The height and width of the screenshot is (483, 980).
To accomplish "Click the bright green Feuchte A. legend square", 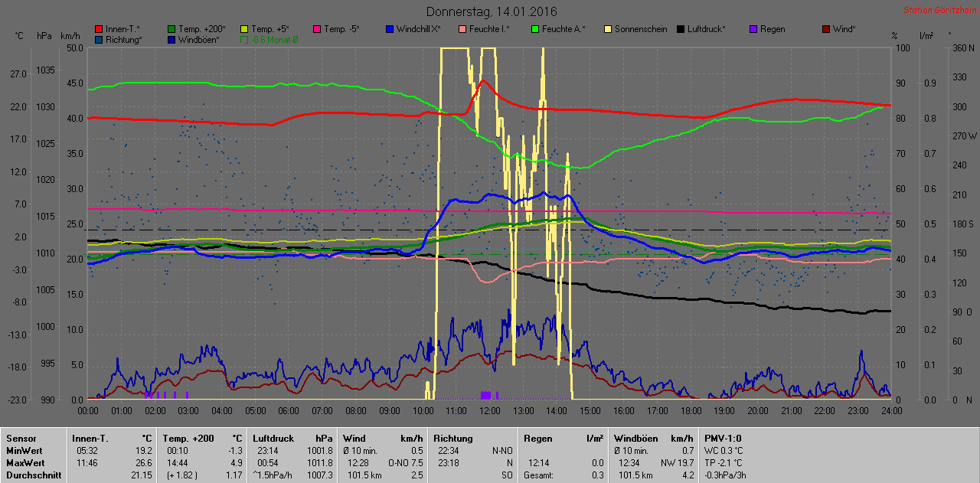I will [x=535, y=29].
